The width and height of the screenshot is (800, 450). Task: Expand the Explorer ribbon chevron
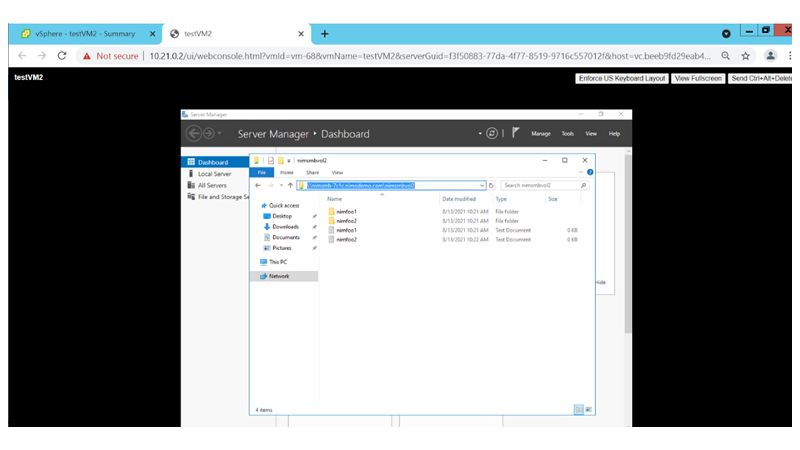580,172
